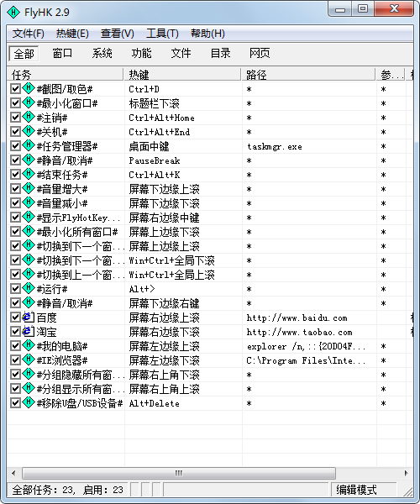Sort by the 路径 column header

[308, 75]
